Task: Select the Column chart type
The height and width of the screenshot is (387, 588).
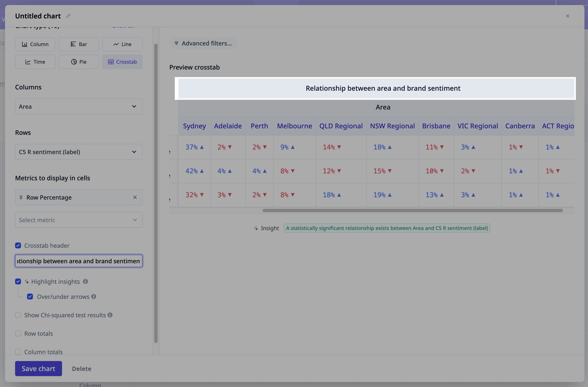Action: click(35, 44)
